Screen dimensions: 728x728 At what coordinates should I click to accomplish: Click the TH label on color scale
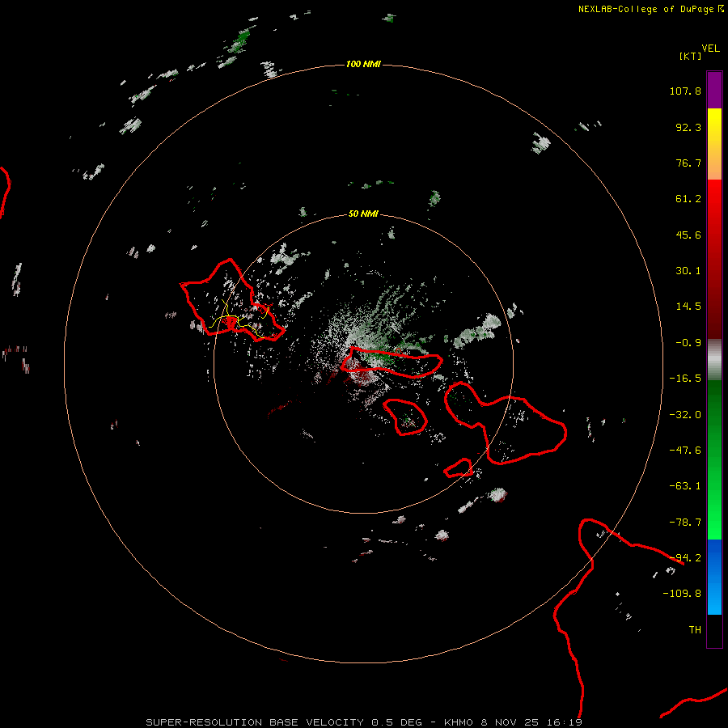pyautogui.click(x=695, y=630)
